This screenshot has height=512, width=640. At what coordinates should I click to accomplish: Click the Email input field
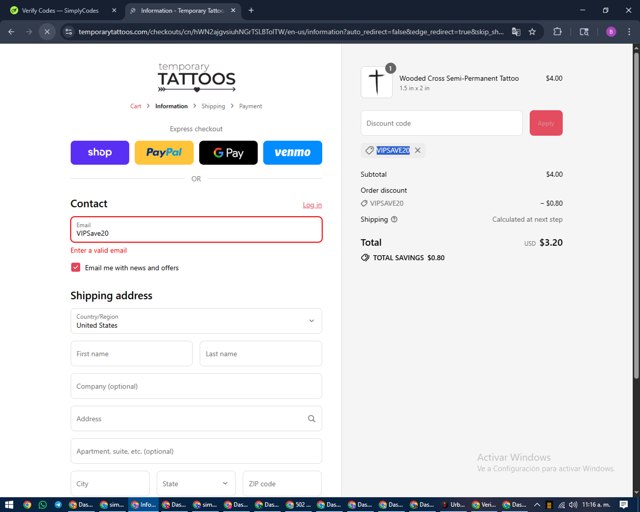[x=196, y=229]
